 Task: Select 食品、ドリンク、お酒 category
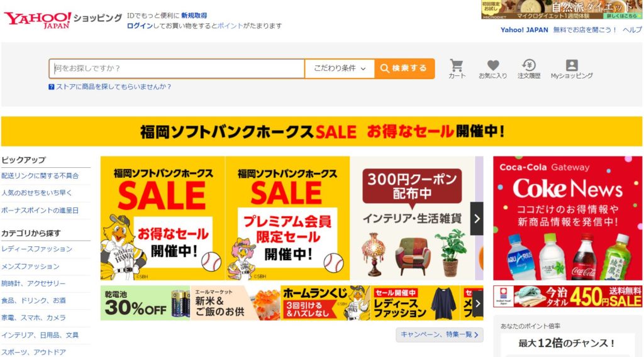(x=34, y=301)
